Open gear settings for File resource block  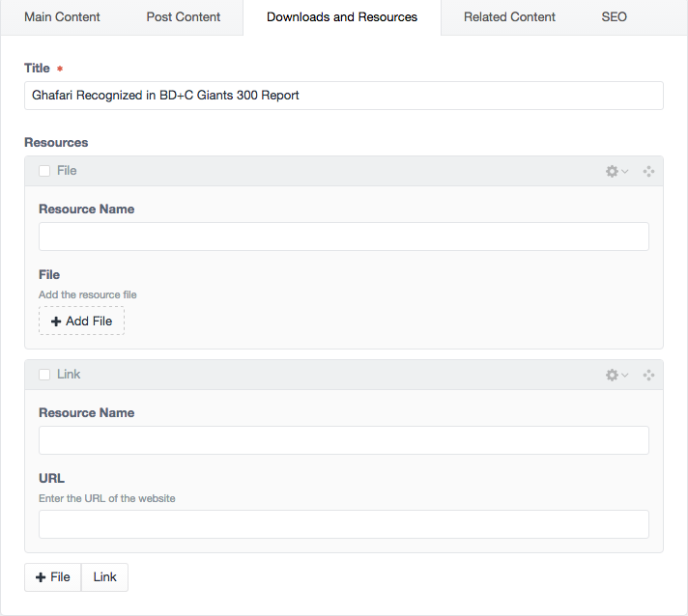click(612, 171)
